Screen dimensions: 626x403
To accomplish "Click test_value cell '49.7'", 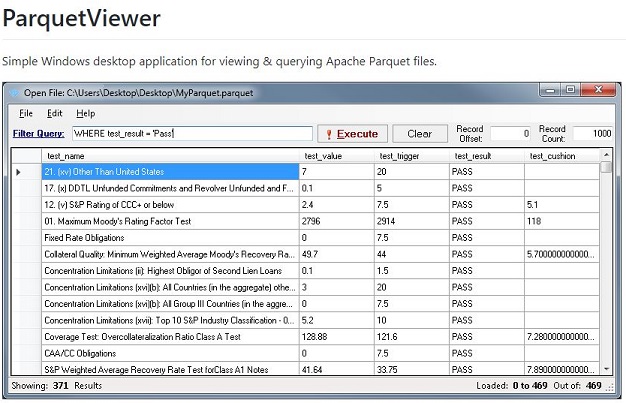I will [337, 254].
